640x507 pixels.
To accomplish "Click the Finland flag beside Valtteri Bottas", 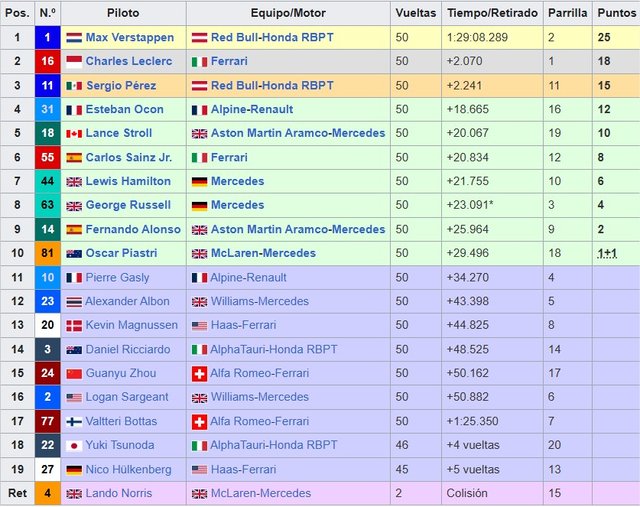I will (74, 422).
